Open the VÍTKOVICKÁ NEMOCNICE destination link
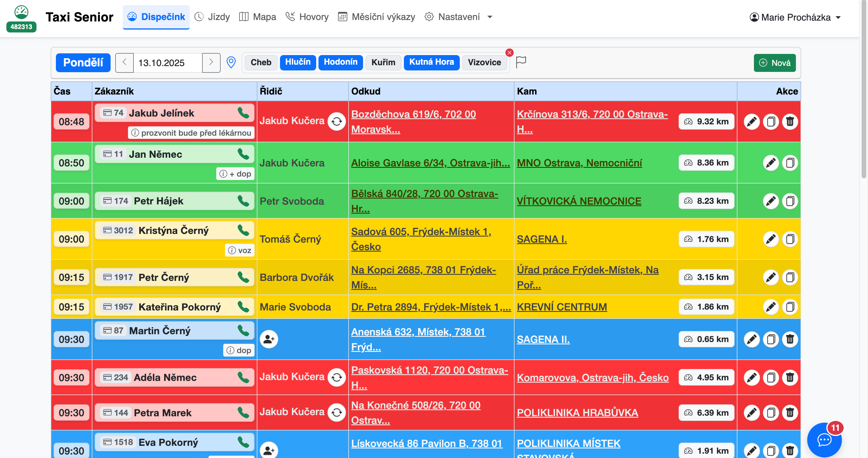 578,201
